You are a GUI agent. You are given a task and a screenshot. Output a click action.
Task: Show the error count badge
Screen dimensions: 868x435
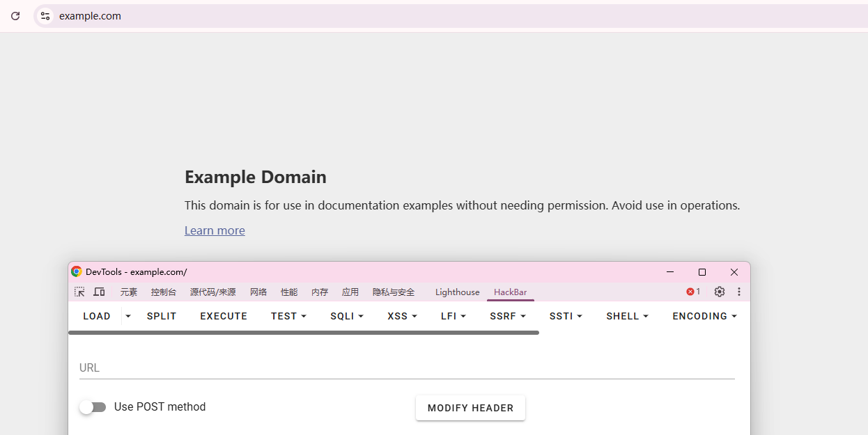point(693,292)
